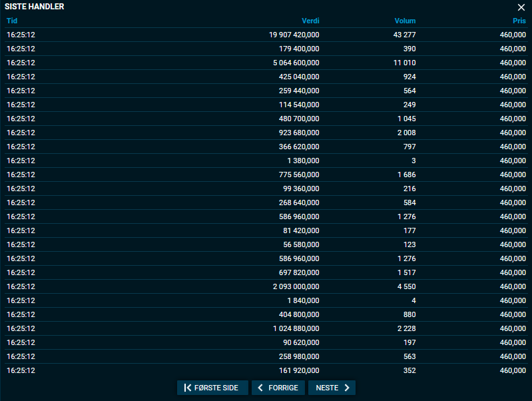Viewport: 532px width, 401px height.
Task: Click the volume 563
Action: tap(409, 356)
